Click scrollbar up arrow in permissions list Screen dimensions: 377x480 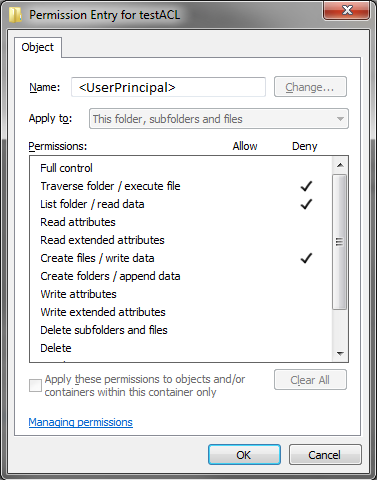pos(340,165)
